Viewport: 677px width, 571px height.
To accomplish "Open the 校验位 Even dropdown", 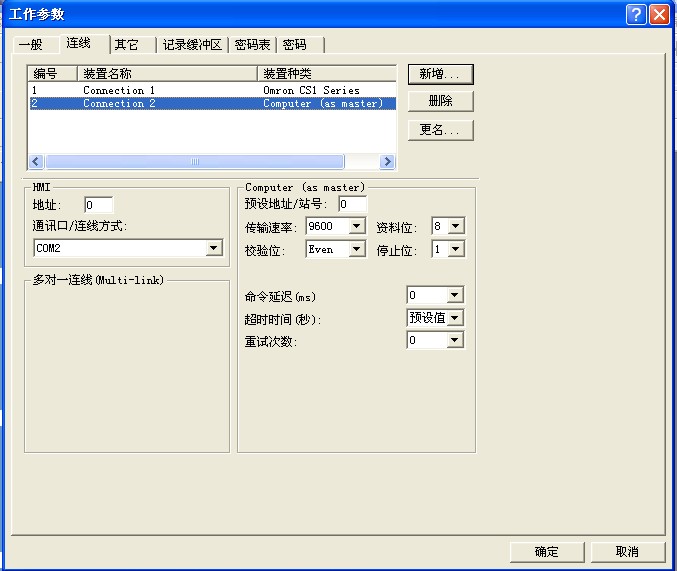I will tap(357, 250).
